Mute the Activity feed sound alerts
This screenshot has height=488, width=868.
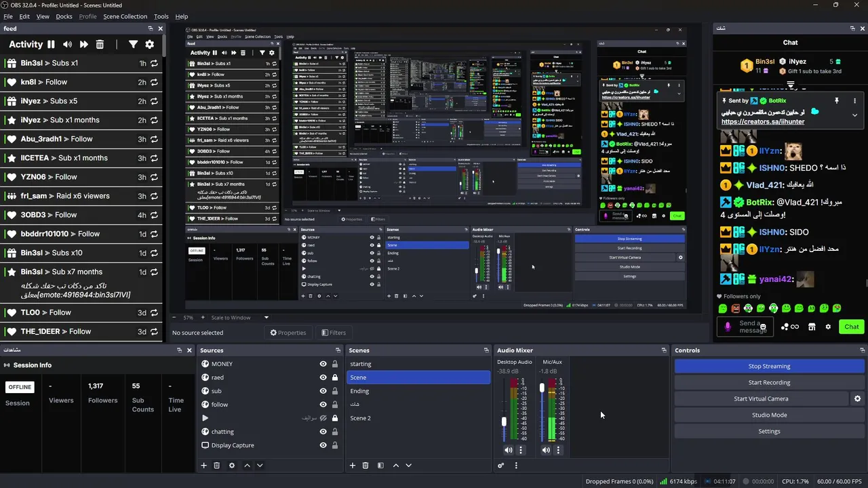click(x=67, y=44)
